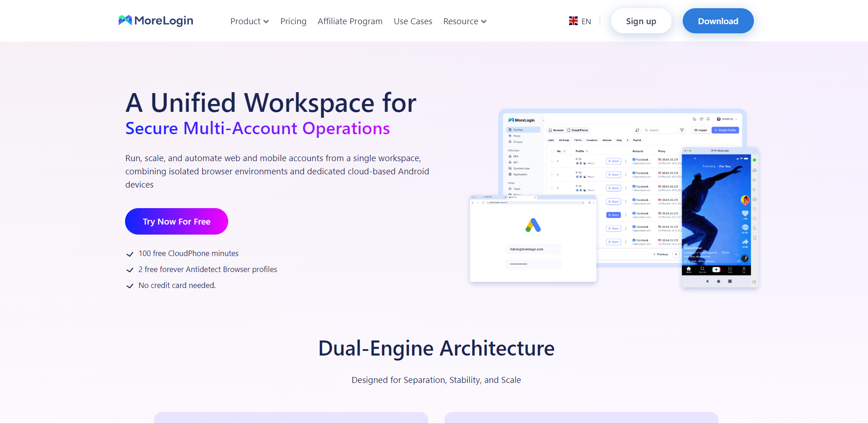Screen dimensions: 868x424
Task: Click the Google Ads logo in the browser mockup
Action: pos(533,225)
